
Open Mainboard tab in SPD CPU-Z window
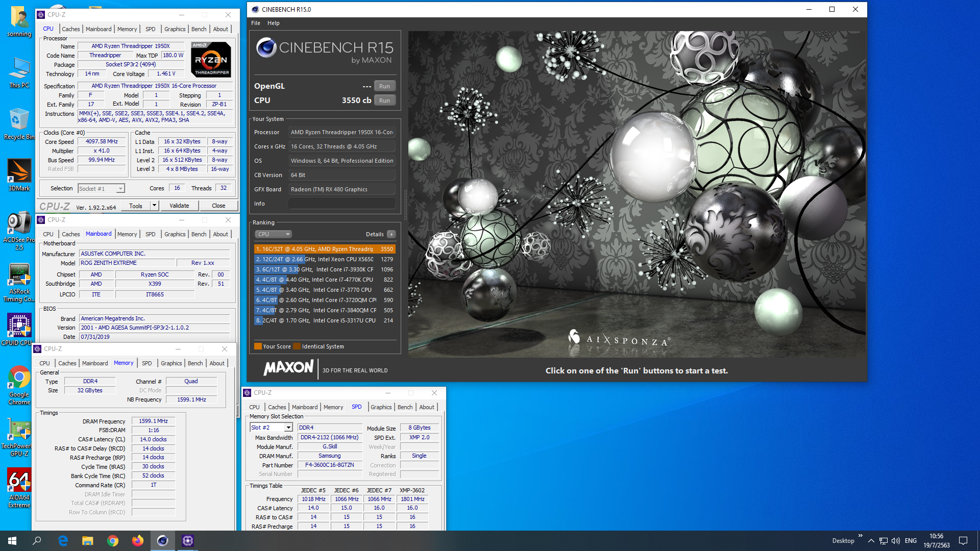[305, 407]
